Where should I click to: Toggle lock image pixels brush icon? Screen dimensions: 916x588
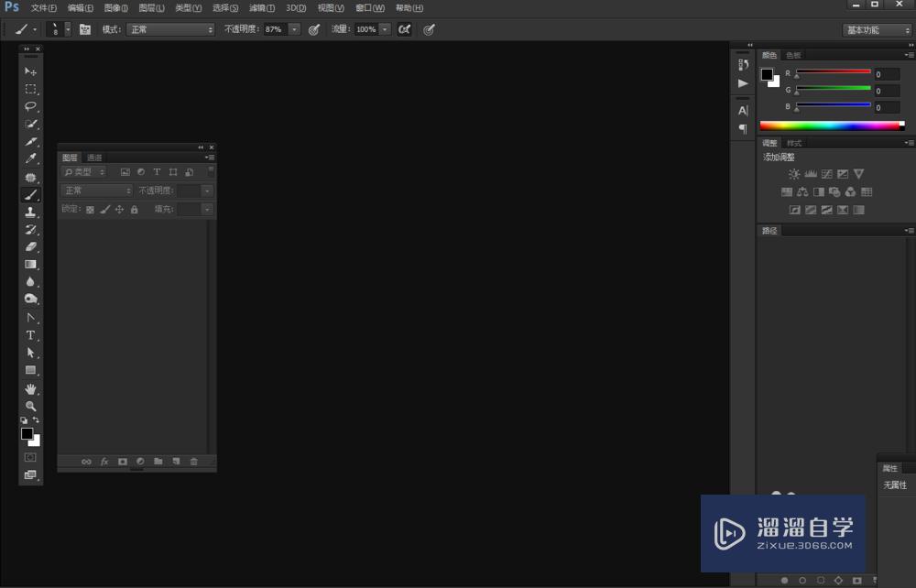tap(104, 210)
